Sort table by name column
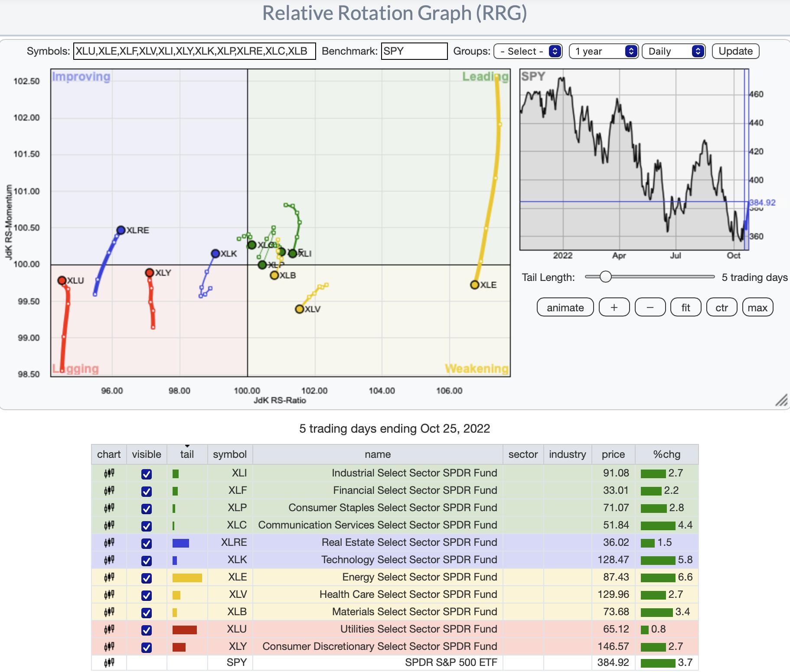 point(378,454)
